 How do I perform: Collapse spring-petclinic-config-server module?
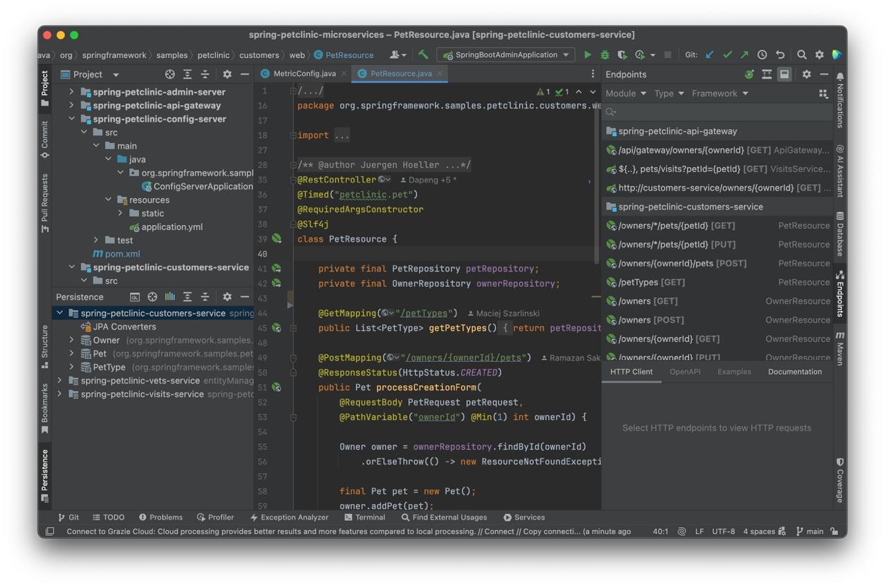71,119
